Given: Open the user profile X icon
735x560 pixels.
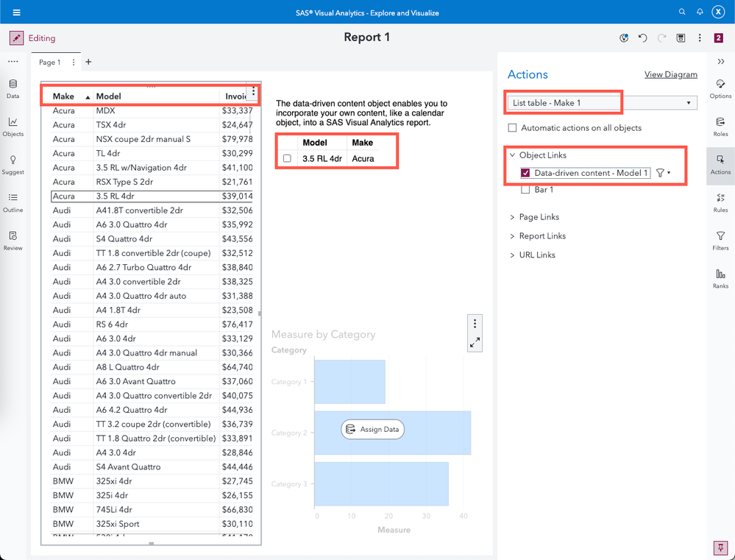Looking at the screenshot, I should click(718, 13).
